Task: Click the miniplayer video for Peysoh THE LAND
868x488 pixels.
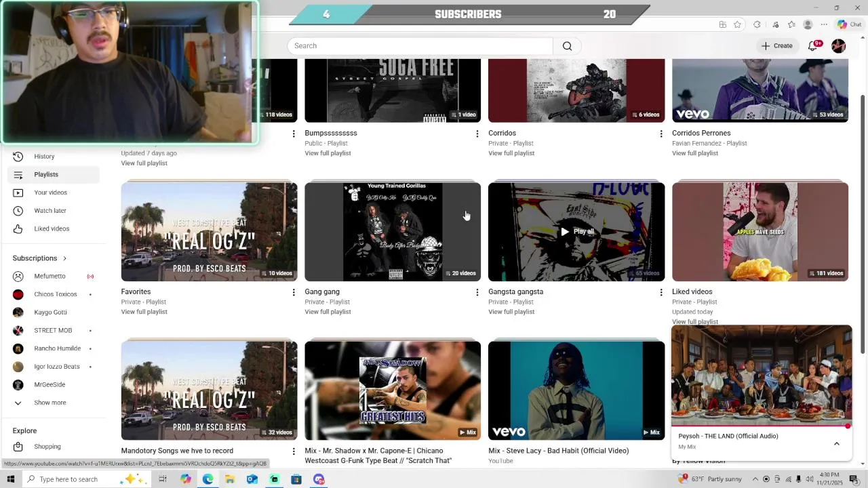Action: pos(762,375)
